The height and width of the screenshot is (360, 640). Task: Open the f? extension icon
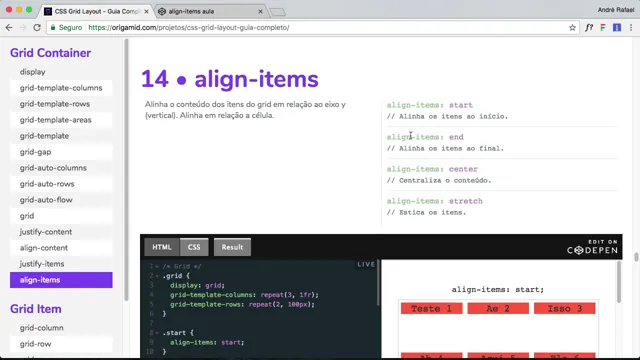tap(589, 27)
